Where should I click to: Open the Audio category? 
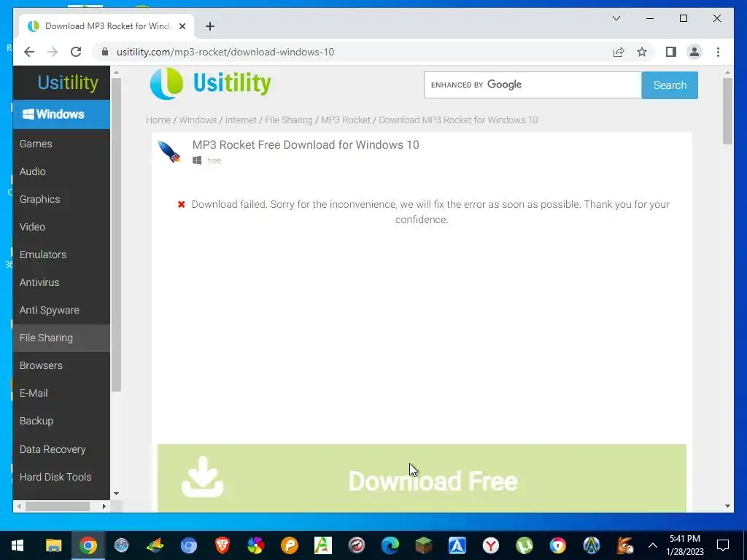point(61,171)
